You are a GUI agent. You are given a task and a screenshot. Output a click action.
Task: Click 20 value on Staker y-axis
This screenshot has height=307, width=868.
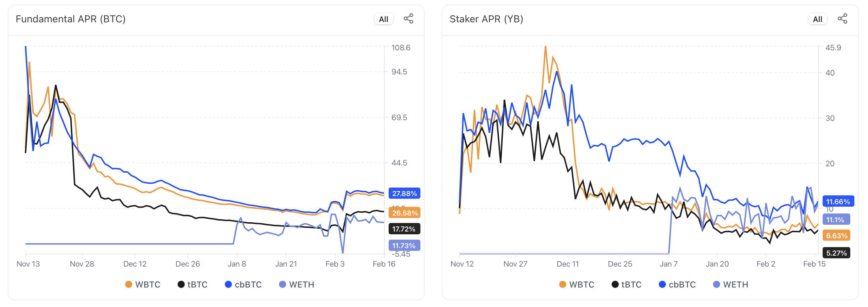click(830, 164)
